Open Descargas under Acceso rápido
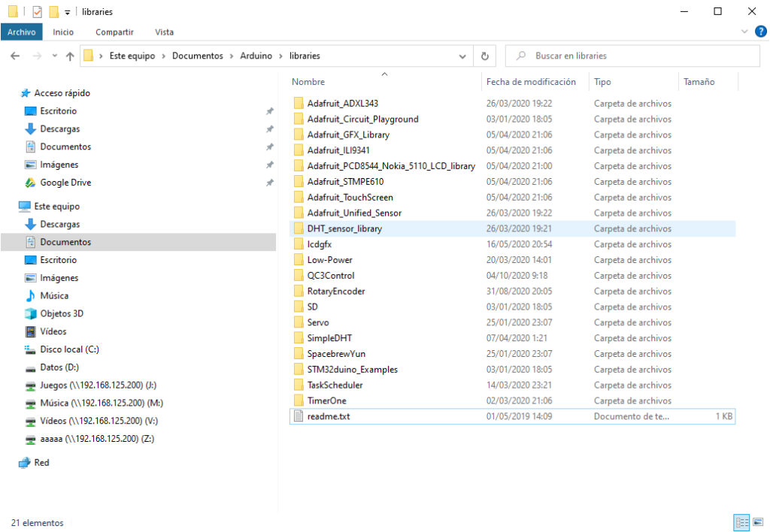The height and width of the screenshot is (532, 770). tap(60, 129)
